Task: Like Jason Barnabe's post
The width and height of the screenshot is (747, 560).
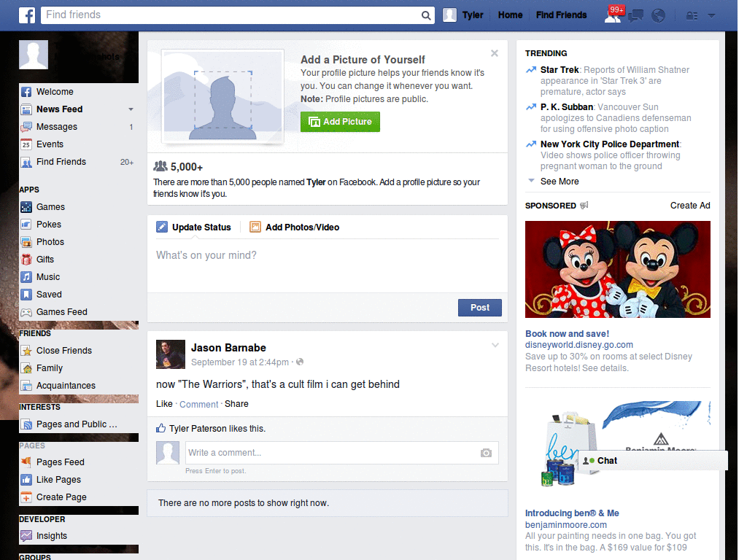Action: [164, 404]
